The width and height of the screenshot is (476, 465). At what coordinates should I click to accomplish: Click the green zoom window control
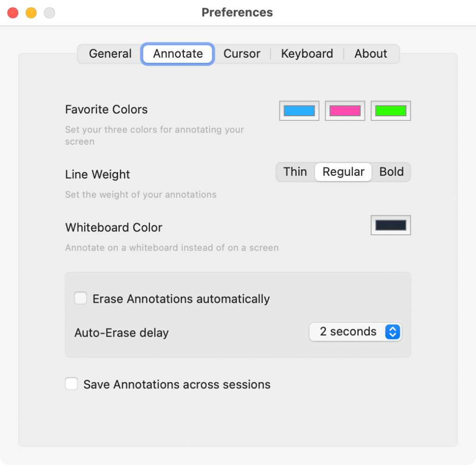(x=49, y=13)
